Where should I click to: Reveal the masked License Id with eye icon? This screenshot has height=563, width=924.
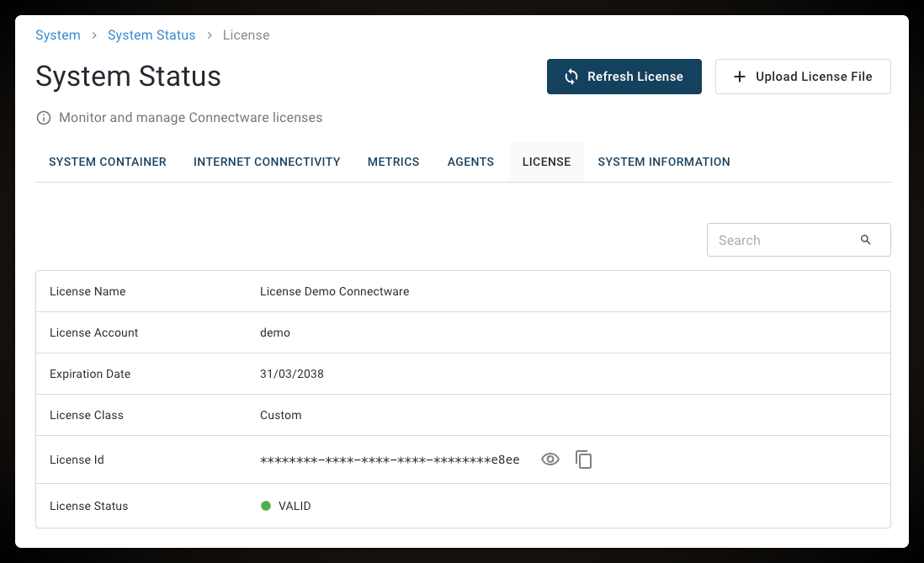(550, 459)
